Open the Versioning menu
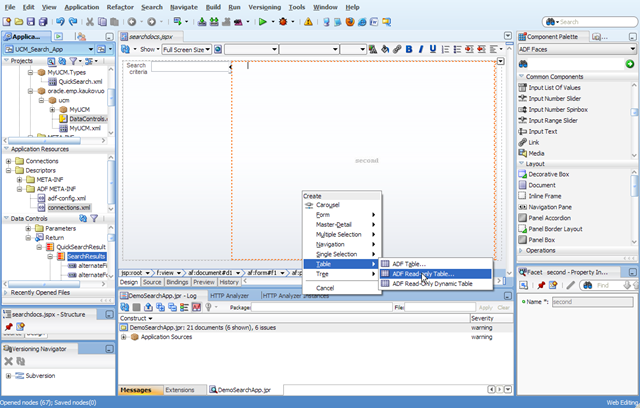 click(264, 7)
